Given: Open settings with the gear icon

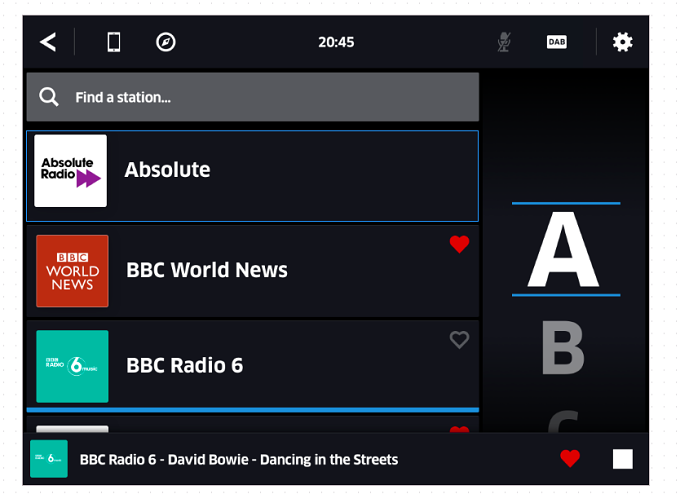Looking at the screenshot, I should point(622,42).
